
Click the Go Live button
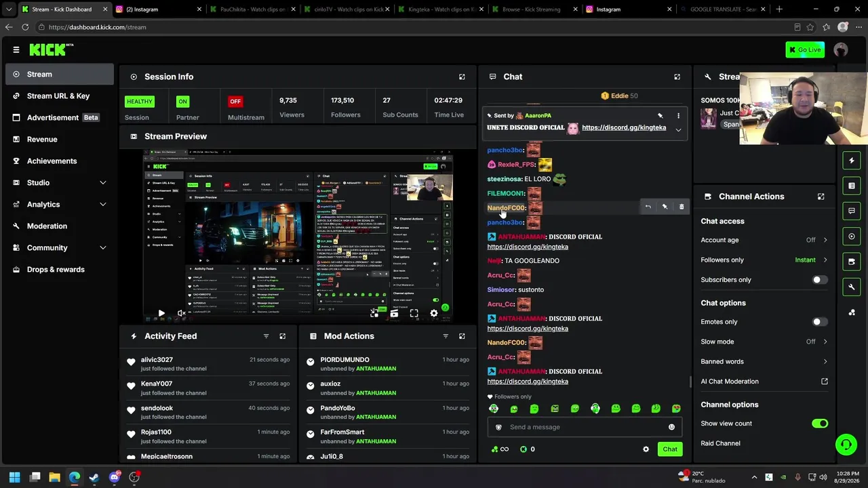[805, 49]
